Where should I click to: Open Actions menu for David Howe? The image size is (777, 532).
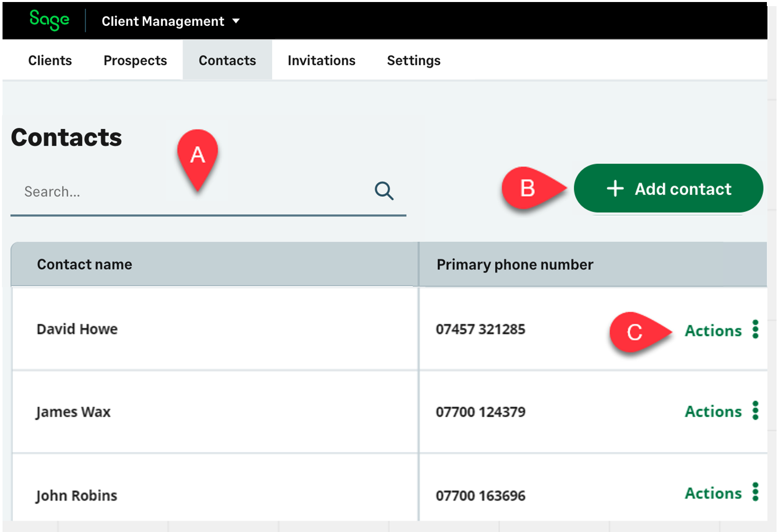[x=713, y=331]
